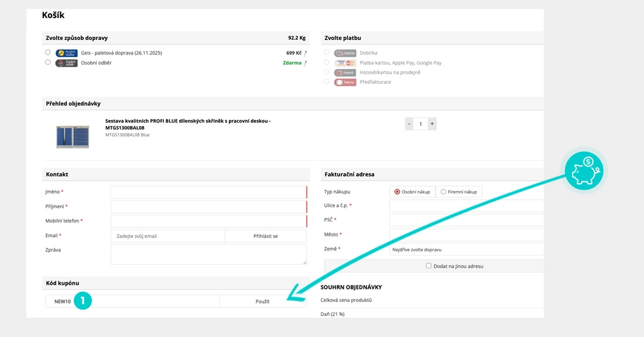Viewport: 644px width, 337px height.
Task: Open the workshop cabinet product thumbnail
Action: coord(73,136)
